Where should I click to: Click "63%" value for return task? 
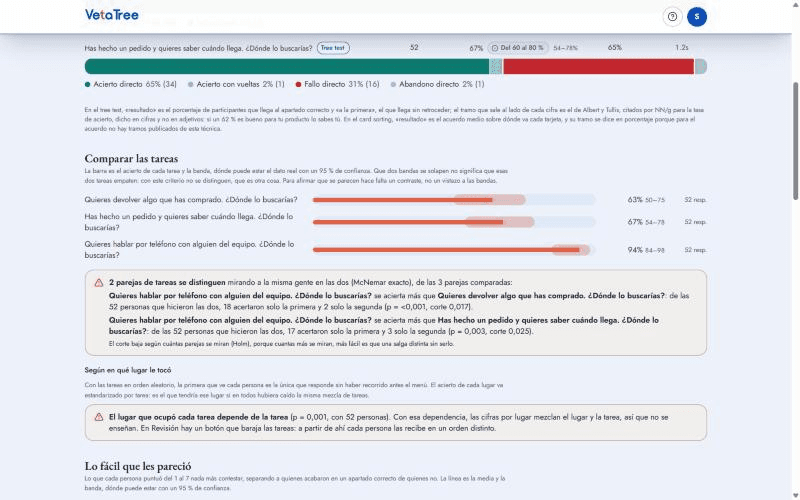tap(635, 199)
